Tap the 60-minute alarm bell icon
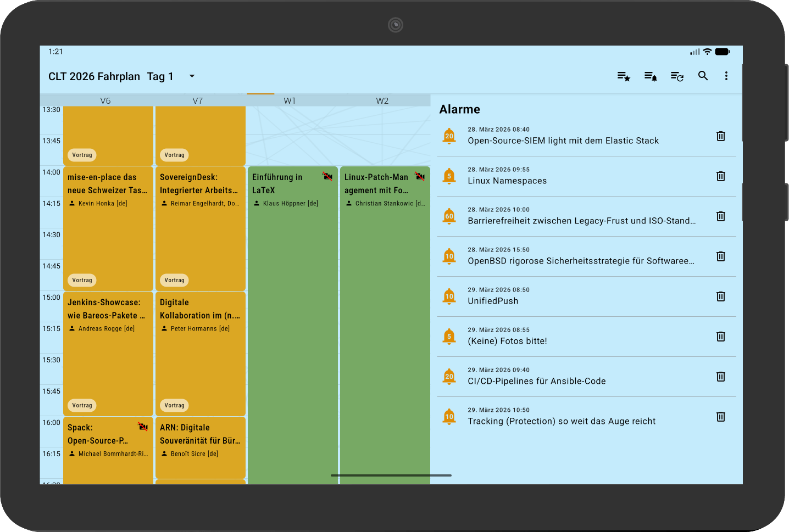 (x=449, y=216)
